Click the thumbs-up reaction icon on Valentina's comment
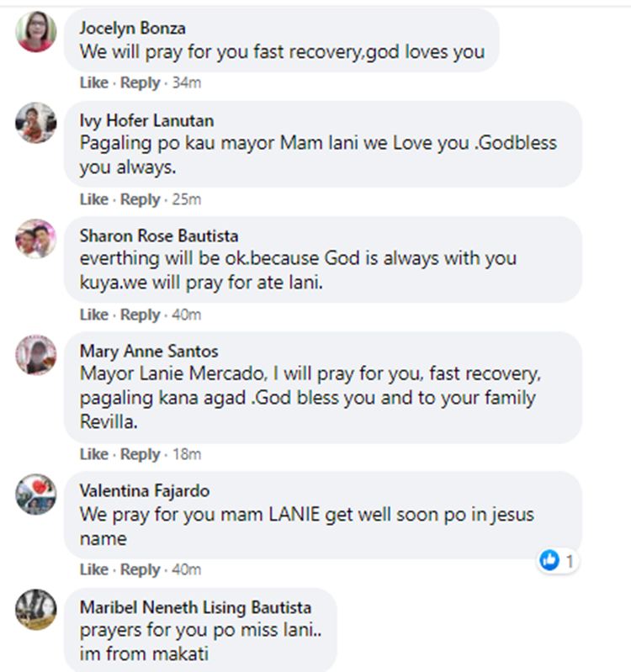The height and width of the screenshot is (672, 631). pos(549,559)
